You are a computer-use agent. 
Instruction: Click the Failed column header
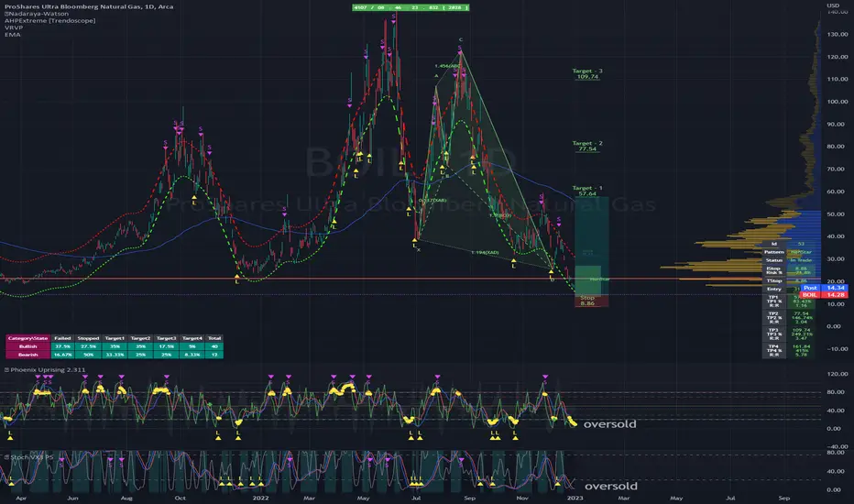[x=62, y=338]
